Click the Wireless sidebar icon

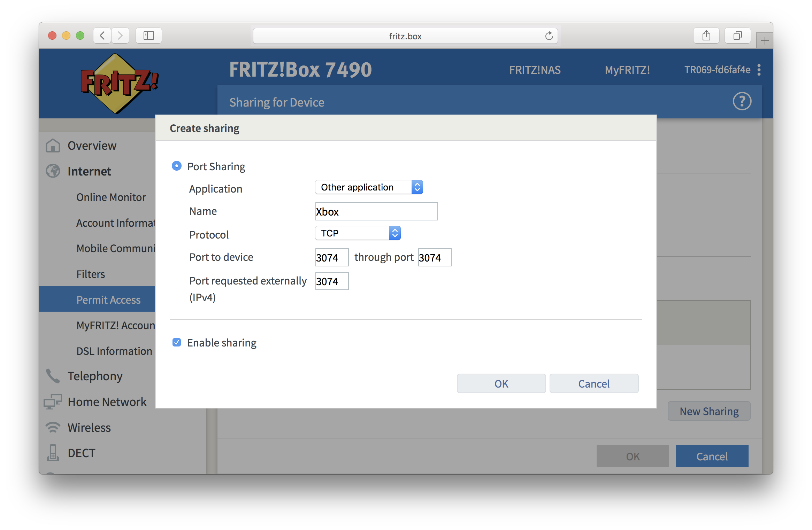tap(53, 427)
